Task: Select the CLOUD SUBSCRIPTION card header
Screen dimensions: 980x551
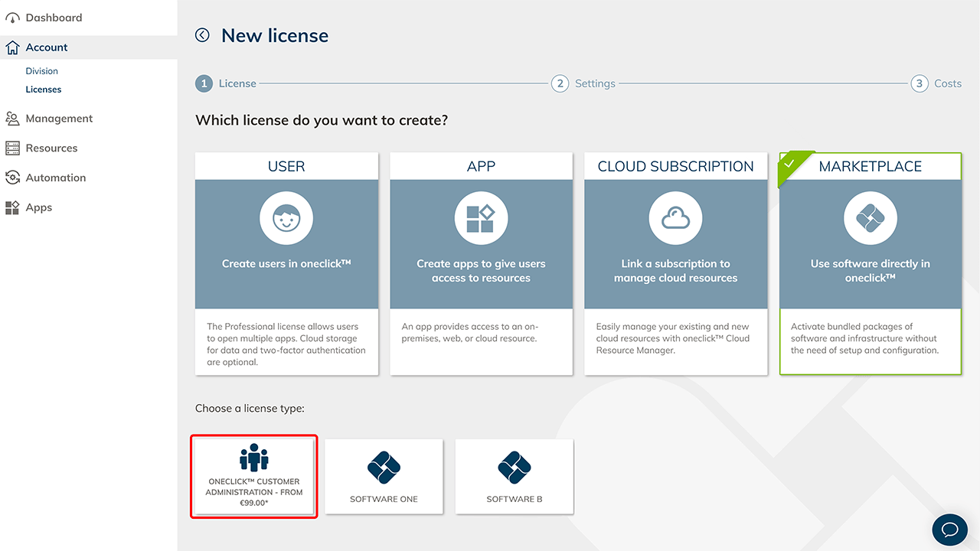Action: pos(675,166)
